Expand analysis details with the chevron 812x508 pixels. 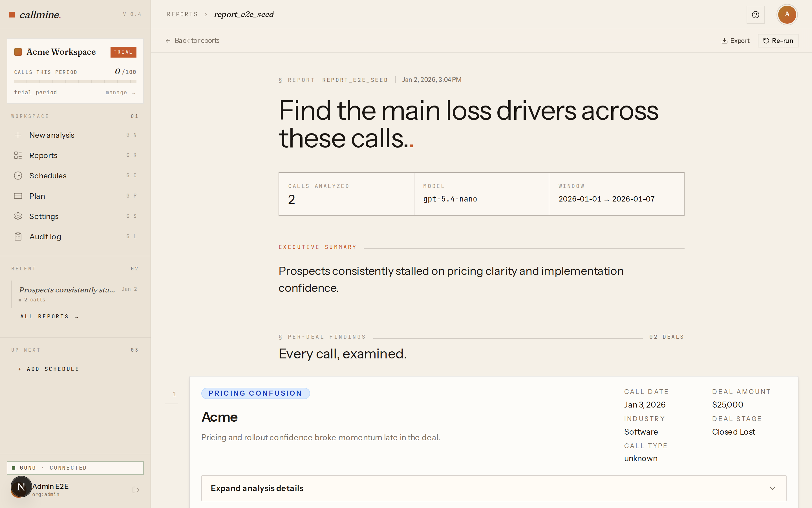click(772, 488)
